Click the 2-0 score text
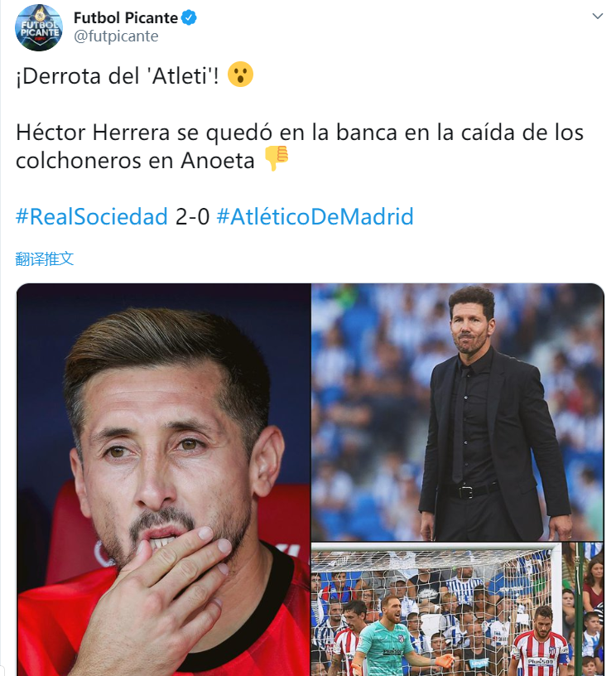 (x=192, y=216)
